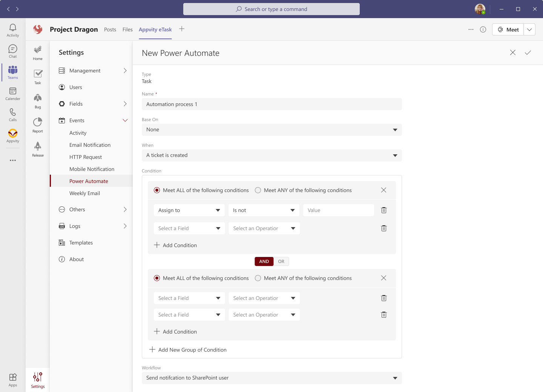Click the Name input field
543x392 pixels.
(x=271, y=104)
